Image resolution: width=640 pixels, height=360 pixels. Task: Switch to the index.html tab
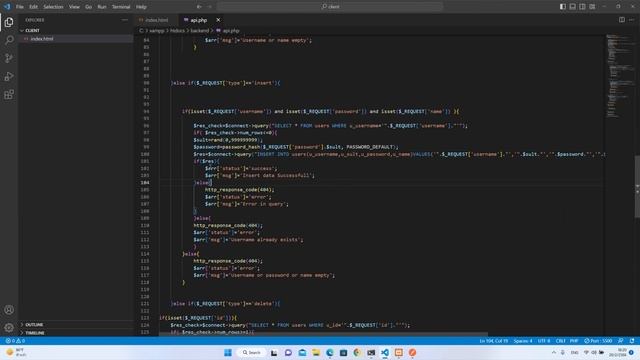pos(157,20)
